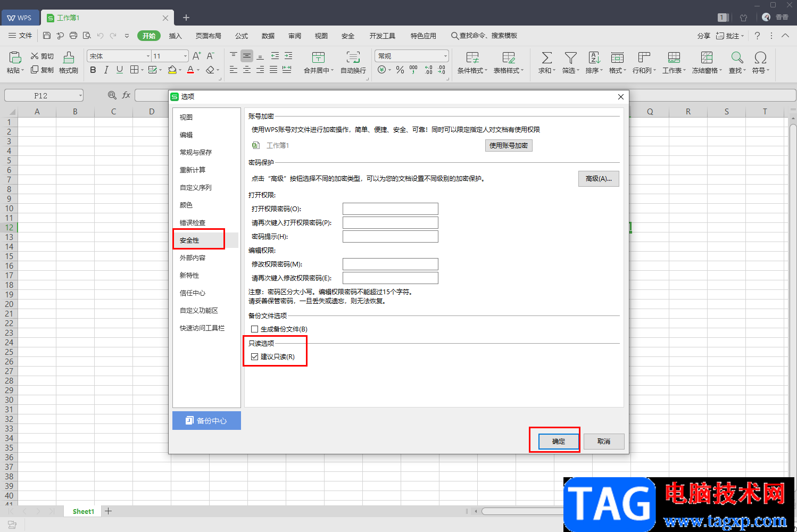Click the 取消 (Cancel) button
The image size is (797, 532).
point(604,441)
